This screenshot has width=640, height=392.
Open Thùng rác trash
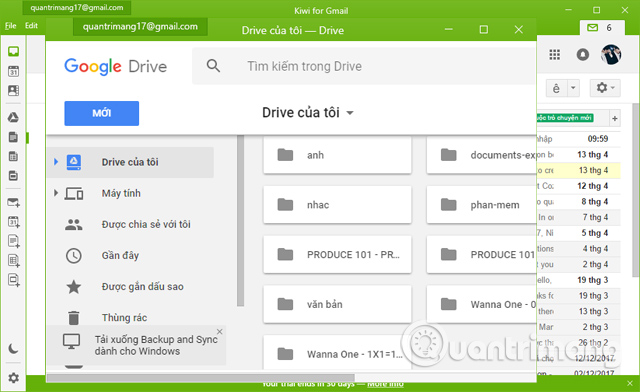[124, 318]
